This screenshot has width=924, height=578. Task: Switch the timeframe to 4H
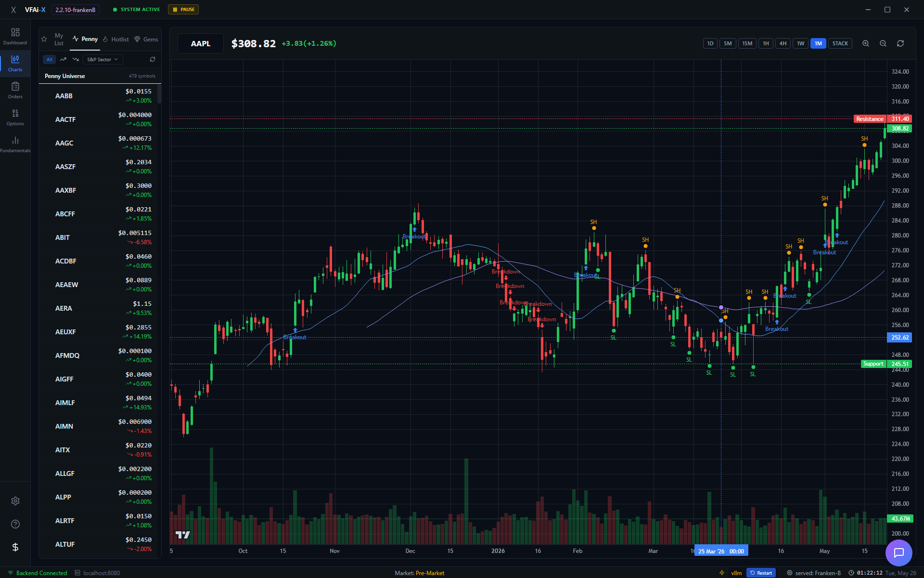click(783, 43)
